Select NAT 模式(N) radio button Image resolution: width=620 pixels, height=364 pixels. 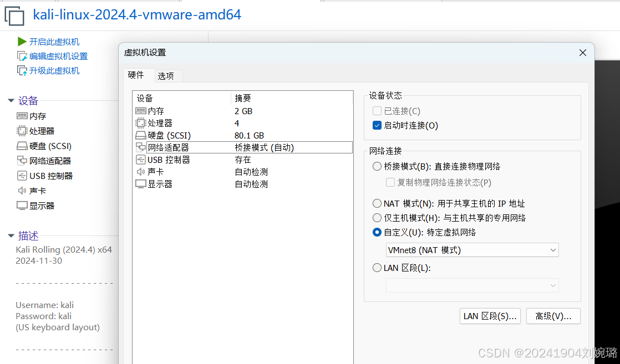(377, 203)
